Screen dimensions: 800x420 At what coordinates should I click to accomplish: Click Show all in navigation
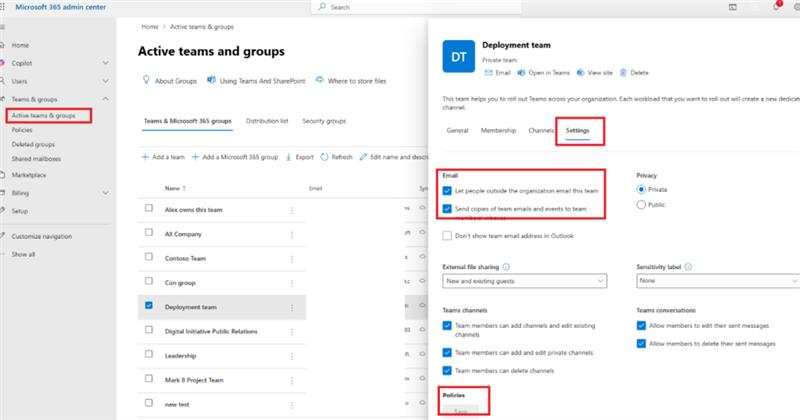[23, 254]
